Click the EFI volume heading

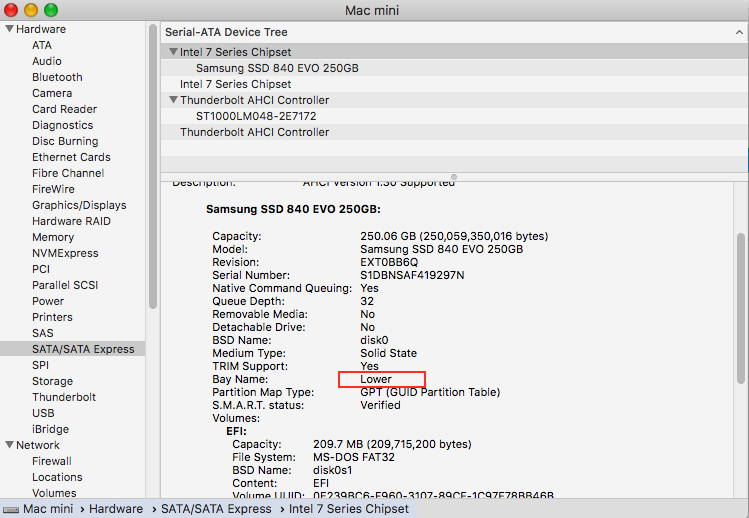pos(236,432)
